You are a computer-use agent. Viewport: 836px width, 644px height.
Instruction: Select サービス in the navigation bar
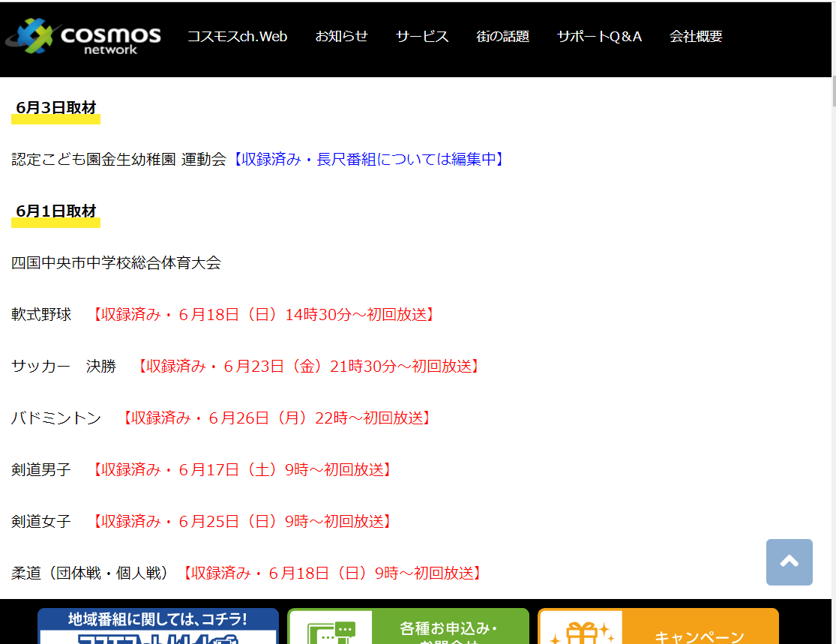(x=422, y=37)
